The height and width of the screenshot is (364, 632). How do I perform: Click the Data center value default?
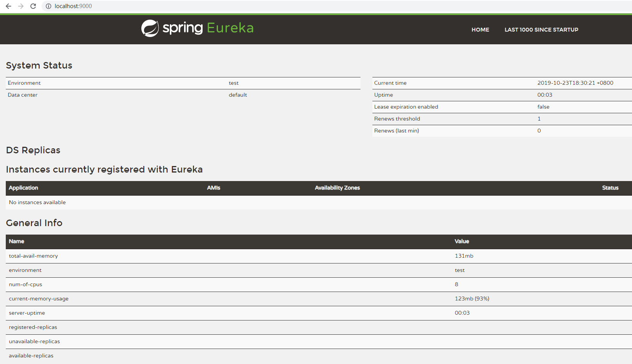[x=238, y=95]
